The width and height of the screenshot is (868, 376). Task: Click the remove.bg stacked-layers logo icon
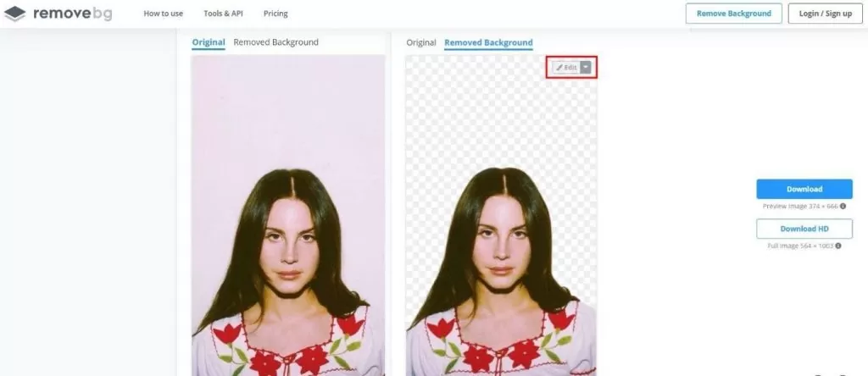point(15,14)
